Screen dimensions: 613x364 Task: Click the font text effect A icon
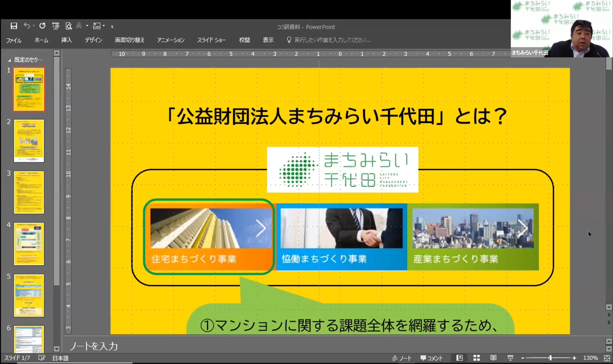(x=79, y=26)
